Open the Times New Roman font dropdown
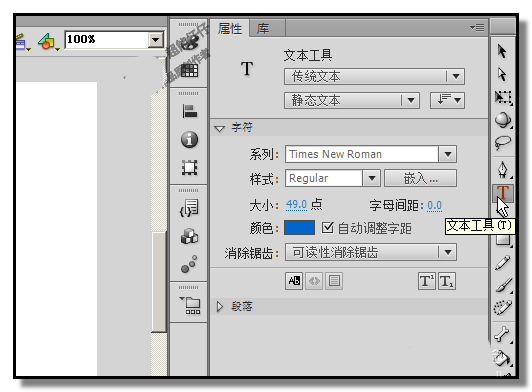The height and width of the screenshot is (392, 532). pyautogui.click(x=448, y=154)
